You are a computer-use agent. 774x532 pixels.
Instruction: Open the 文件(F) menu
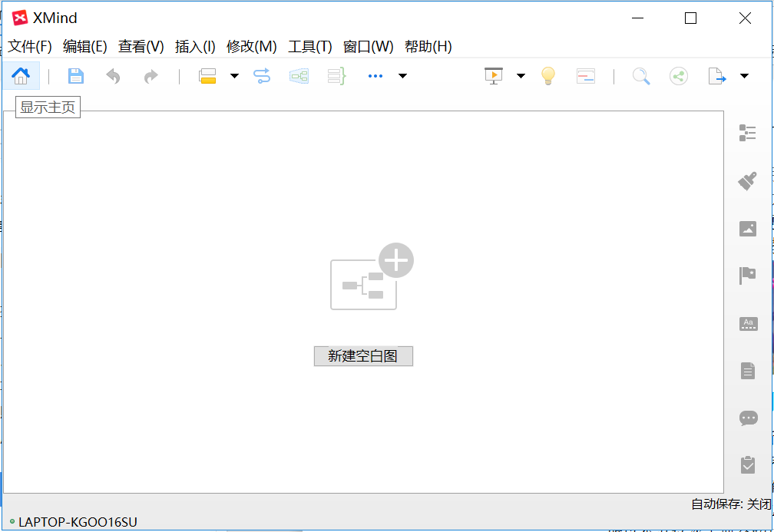point(30,46)
